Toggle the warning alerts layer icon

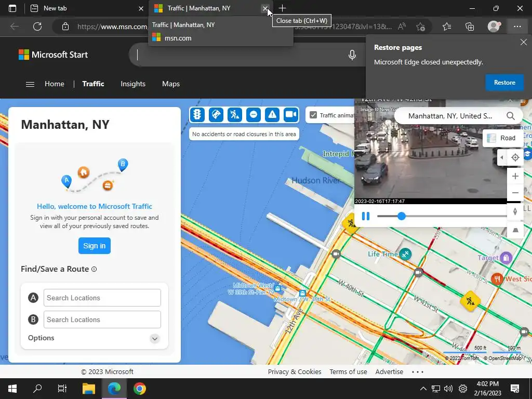tap(272, 115)
